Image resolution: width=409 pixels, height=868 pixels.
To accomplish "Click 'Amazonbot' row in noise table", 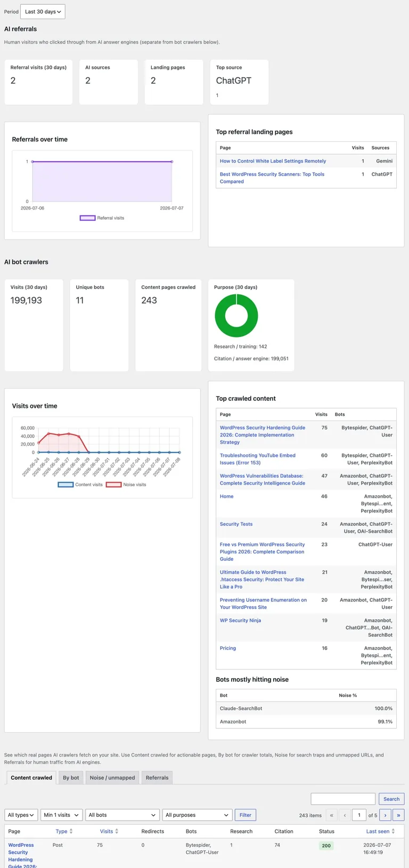I will tap(306, 721).
